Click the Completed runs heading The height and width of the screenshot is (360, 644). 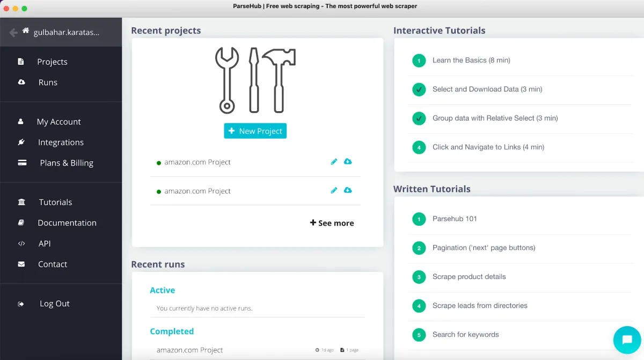pos(172,332)
